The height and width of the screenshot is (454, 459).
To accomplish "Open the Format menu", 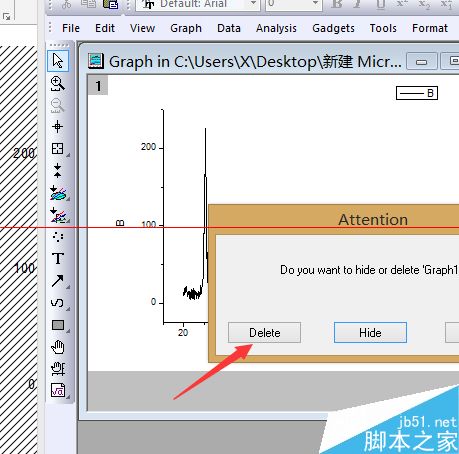I will coord(430,28).
